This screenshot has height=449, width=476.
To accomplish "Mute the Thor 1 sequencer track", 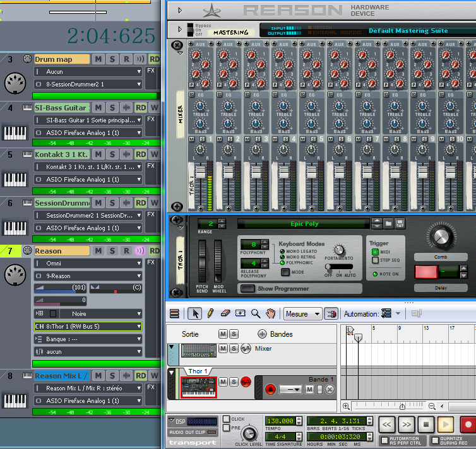I will [223, 382].
